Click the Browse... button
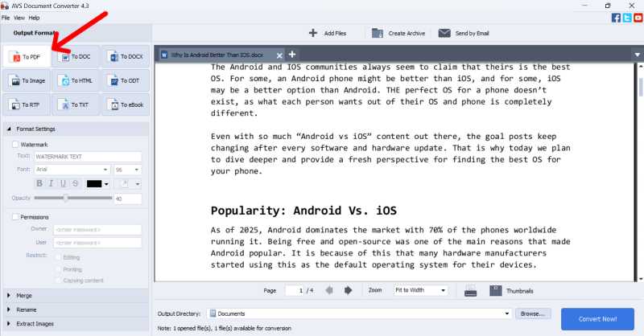Screen dimensions: 644x336 click(534, 313)
